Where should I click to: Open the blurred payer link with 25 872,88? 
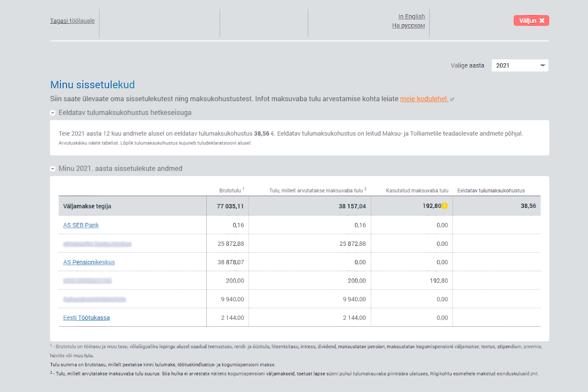point(98,244)
